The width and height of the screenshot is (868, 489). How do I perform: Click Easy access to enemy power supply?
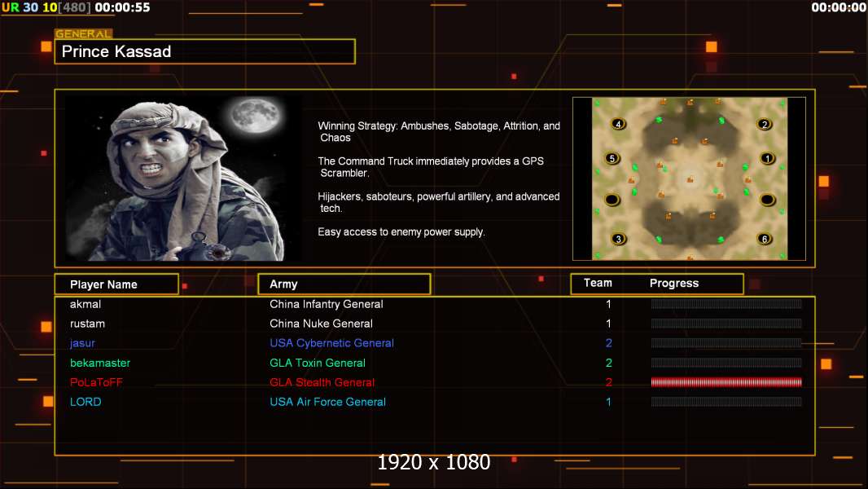coord(401,232)
